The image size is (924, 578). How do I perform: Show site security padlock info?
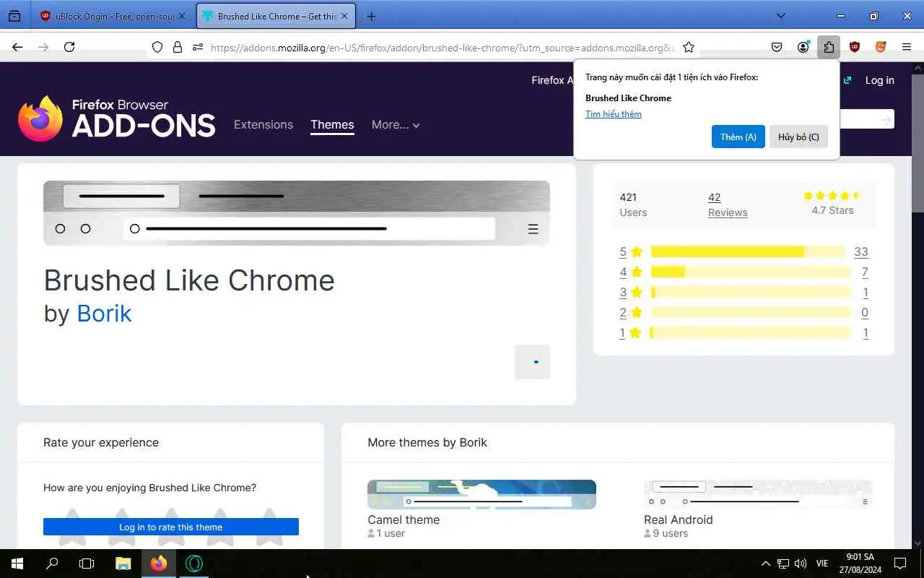click(177, 47)
